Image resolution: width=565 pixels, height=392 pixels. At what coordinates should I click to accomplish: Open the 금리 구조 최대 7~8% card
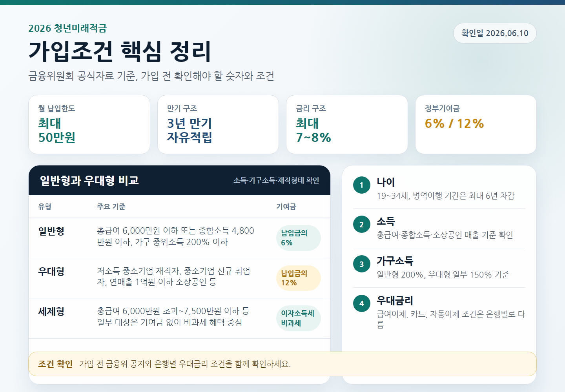point(347,124)
